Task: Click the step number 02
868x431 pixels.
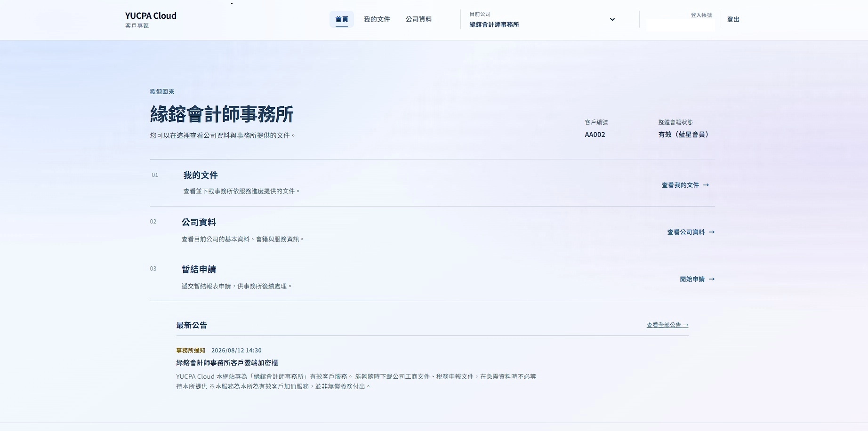Action: [x=153, y=222]
